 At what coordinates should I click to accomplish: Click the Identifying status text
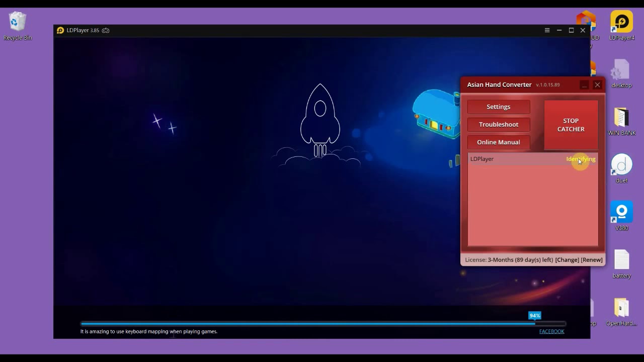point(581,159)
